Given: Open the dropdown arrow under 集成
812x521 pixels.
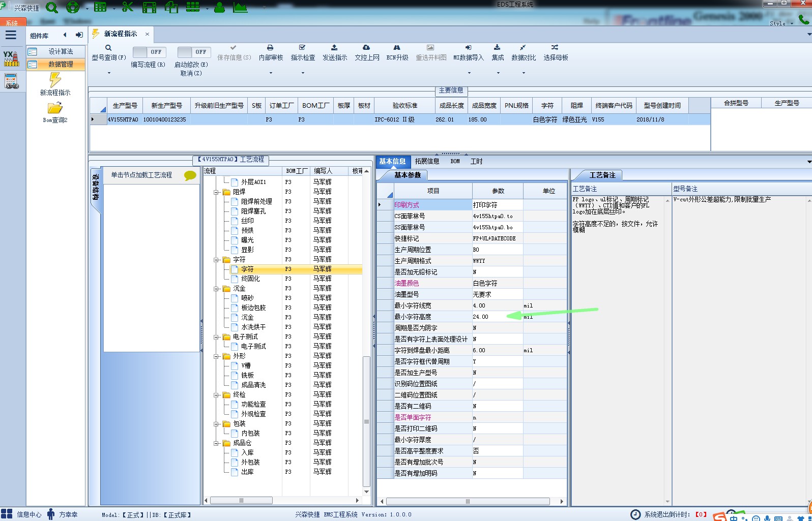Looking at the screenshot, I should 498,73.
